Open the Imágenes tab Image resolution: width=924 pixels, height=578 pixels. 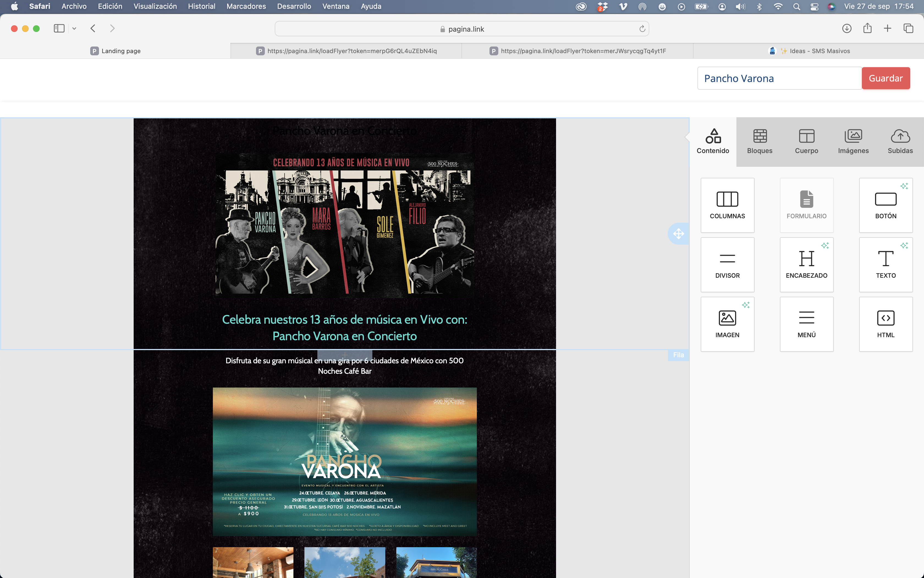click(853, 141)
